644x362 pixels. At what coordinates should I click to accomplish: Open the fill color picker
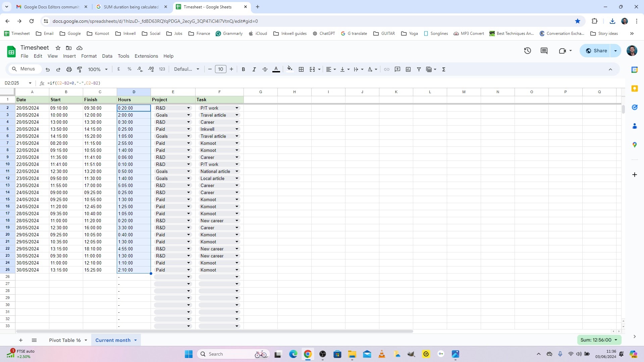pyautogui.click(x=290, y=69)
